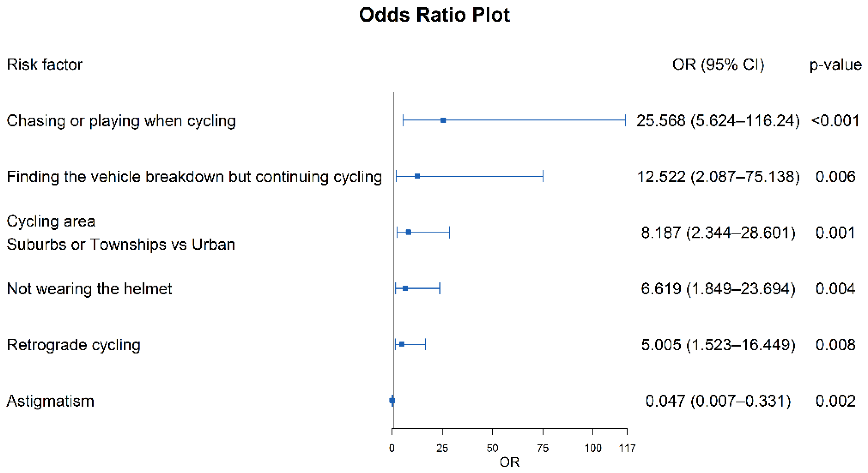Click the 75 tick label on OR axis
This screenshot has width=868, height=473.
coord(543,448)
